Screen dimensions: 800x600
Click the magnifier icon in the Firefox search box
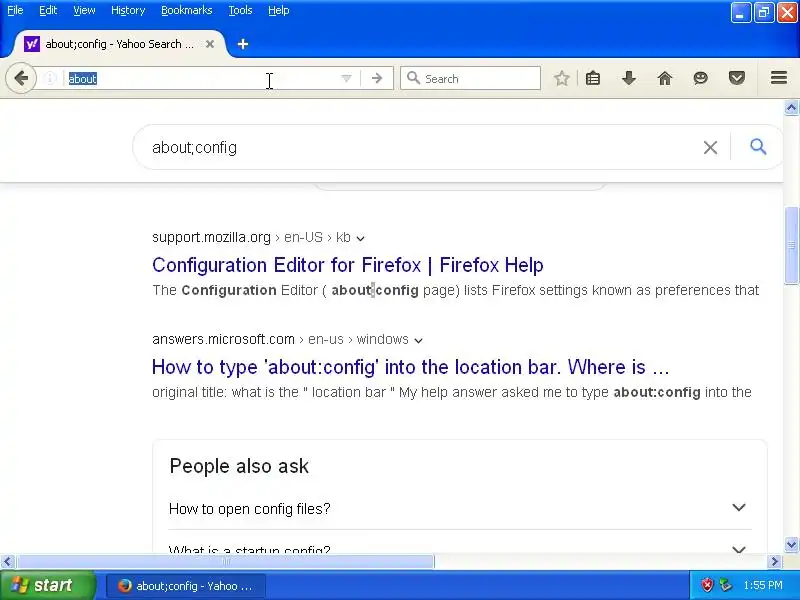[x=413, y=78]
